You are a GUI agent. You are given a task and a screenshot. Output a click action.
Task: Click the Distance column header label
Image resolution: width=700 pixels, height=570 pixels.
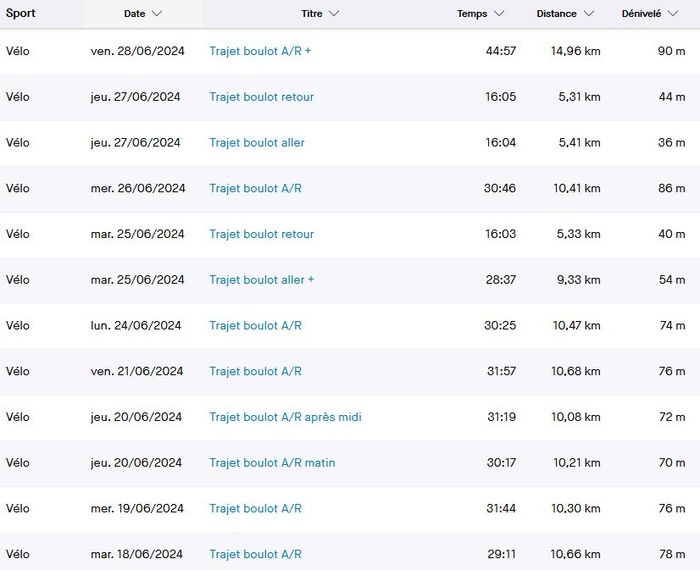point(556,14)
